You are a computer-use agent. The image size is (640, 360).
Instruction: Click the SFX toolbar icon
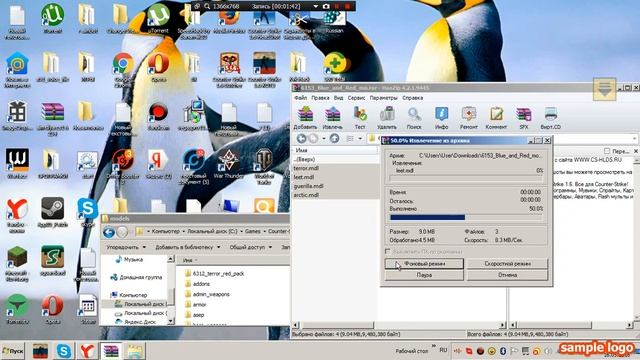(x=524, y=118)
